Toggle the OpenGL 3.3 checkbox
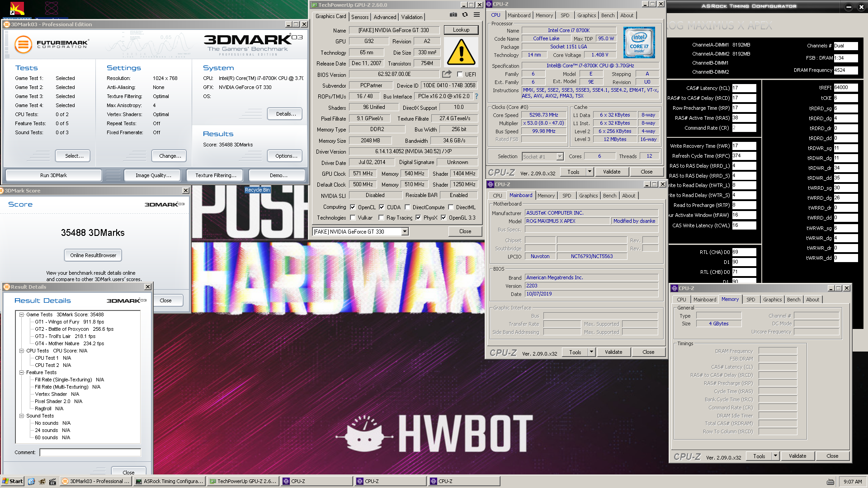The height and width of the screenshot is (488, 868). (443, 218)
